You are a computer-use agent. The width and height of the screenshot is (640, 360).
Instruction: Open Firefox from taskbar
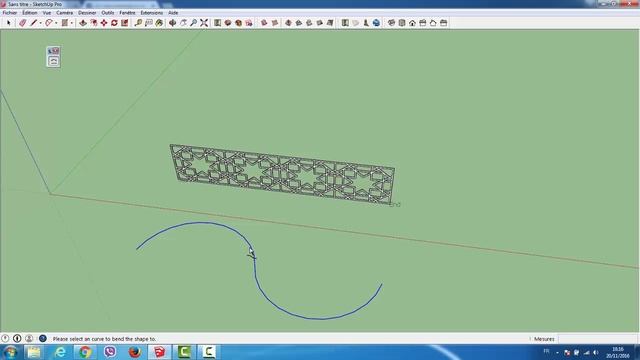tap(135, 352)
